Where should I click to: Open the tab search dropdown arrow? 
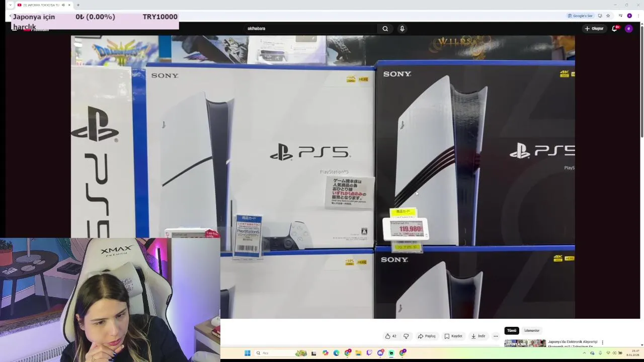(x=10, y=5)
